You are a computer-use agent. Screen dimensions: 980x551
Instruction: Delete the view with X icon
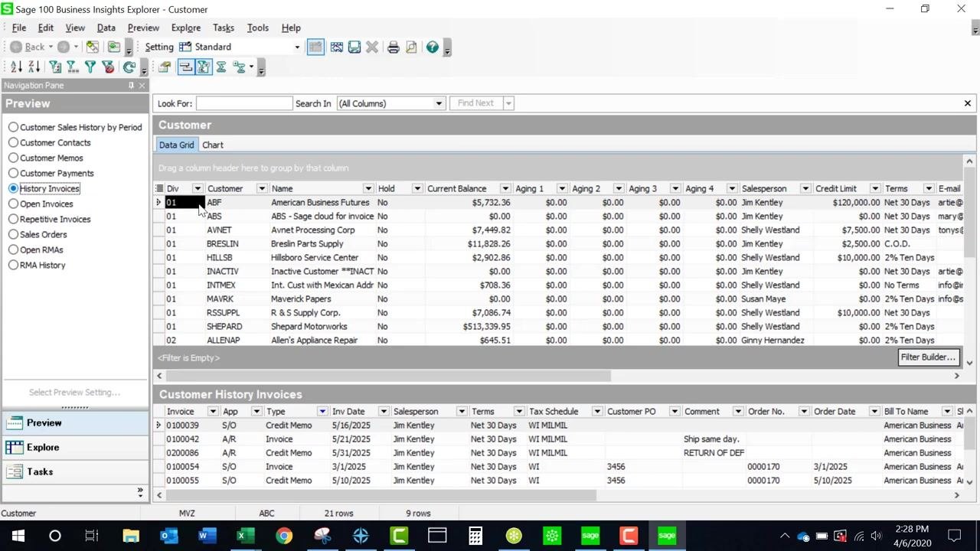[372, 47]
